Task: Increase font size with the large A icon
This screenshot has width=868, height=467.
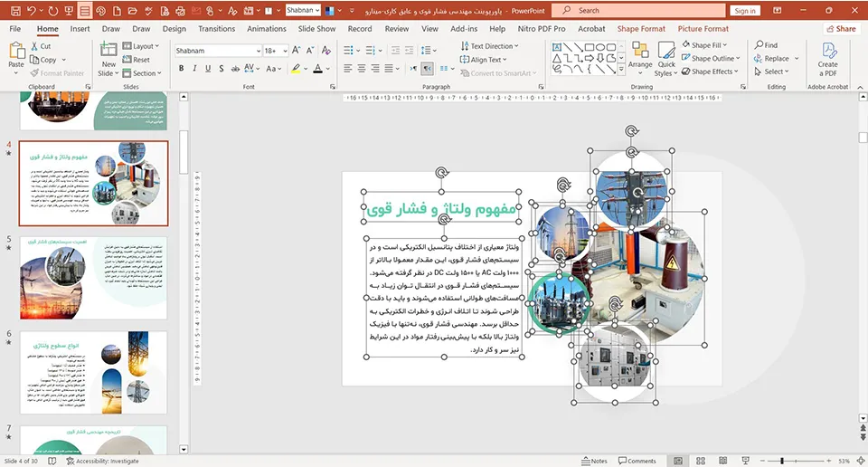Action: tap(297, 51)
